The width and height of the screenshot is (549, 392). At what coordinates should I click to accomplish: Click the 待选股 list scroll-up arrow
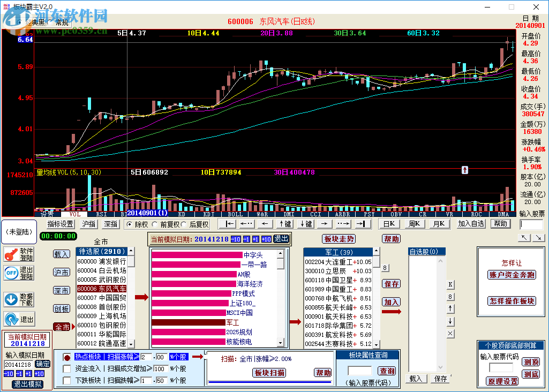click(x=131, y=251)
